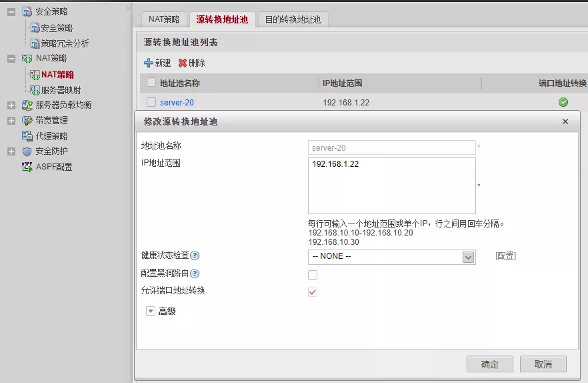
Task: Toggle the 允许端口地址转换 checkbox
Action: 313,292
